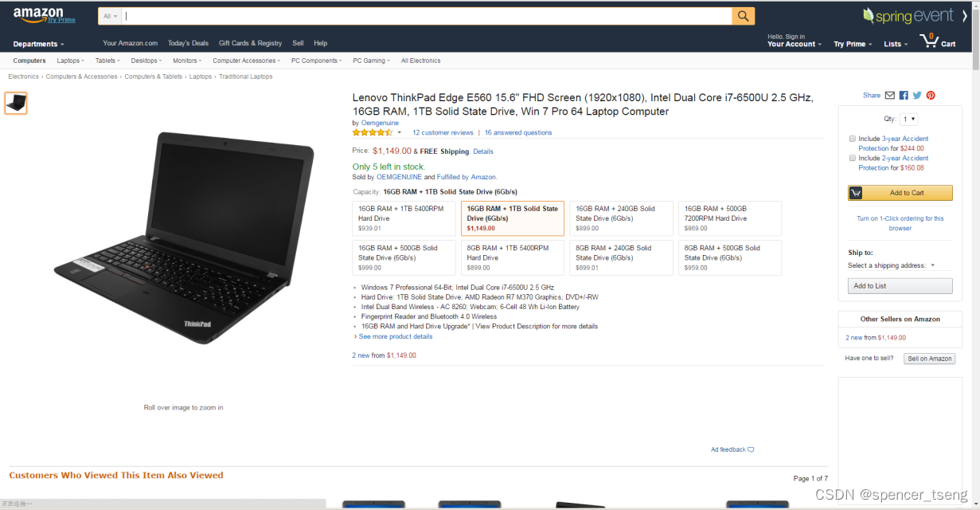Share product on Twitter icon
Screen dimensions: 980x510
(x=917, y=96)
